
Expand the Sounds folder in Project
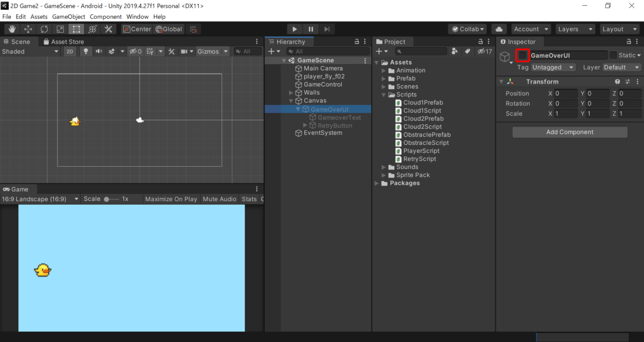[384, 167]
